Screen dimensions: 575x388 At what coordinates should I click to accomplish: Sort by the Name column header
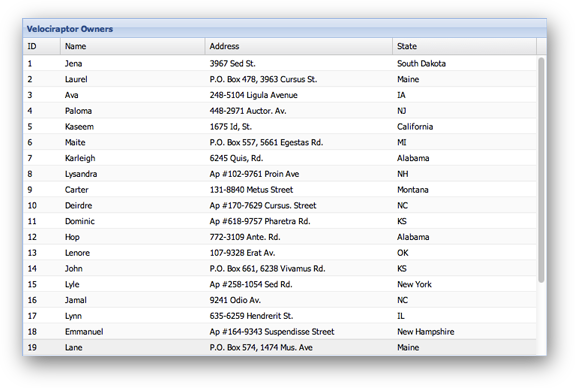pyautogui.click(x=132, y=46)
